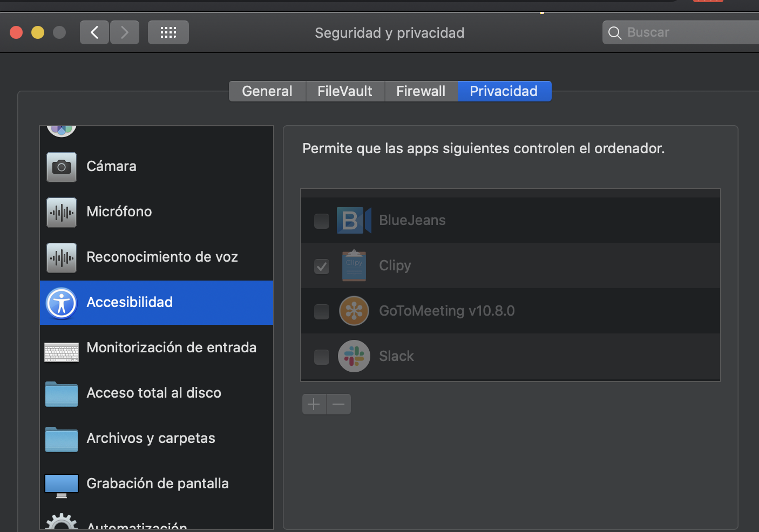Open Grabación de pantalla via its monitor icon

(61, 485)
